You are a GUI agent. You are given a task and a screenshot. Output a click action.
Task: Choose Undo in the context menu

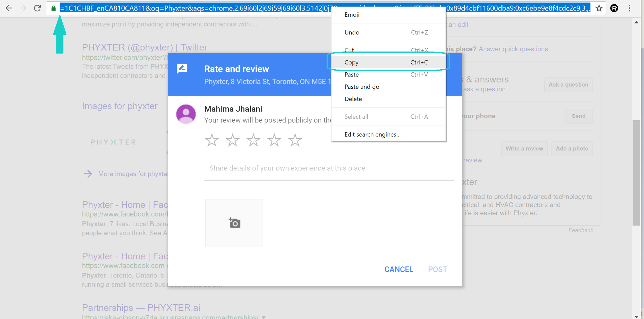tap(388, 32)
